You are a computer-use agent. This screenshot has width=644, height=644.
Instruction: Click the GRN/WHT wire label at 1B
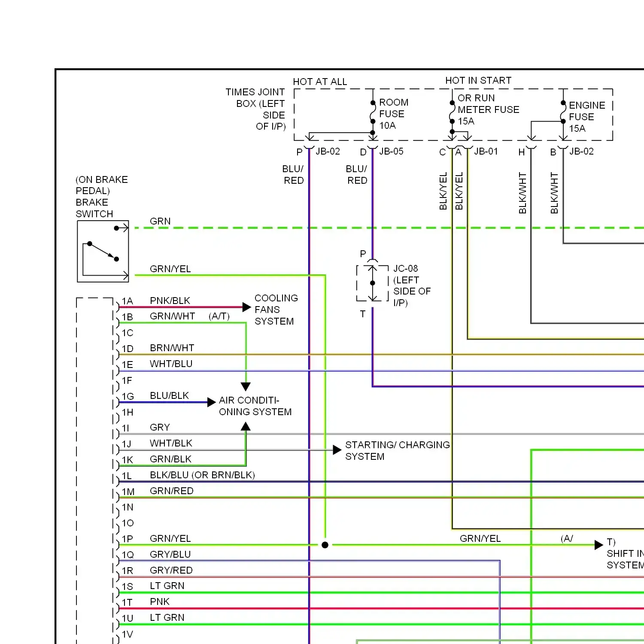[x=173, y=316]
